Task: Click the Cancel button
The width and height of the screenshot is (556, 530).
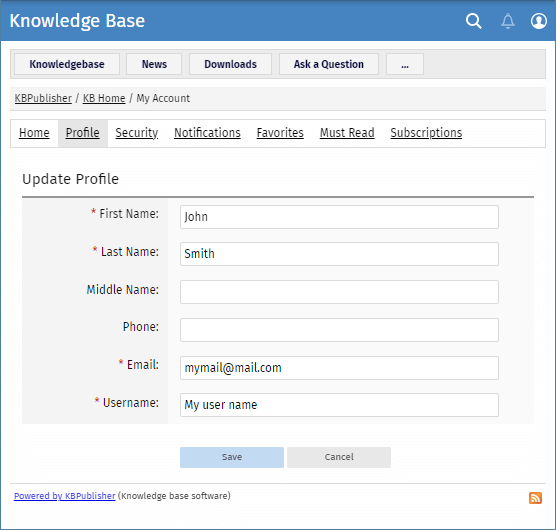Action: (x=339, y=457)
